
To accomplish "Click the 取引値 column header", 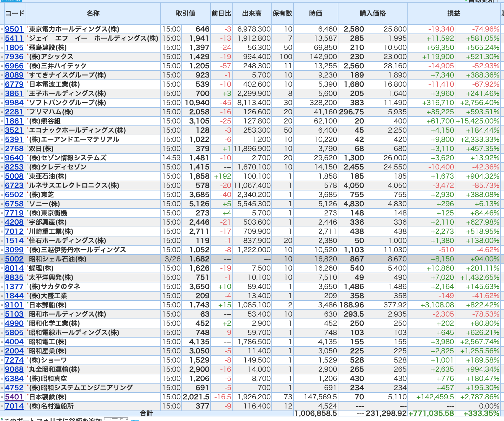I will (x=185, y=13).
